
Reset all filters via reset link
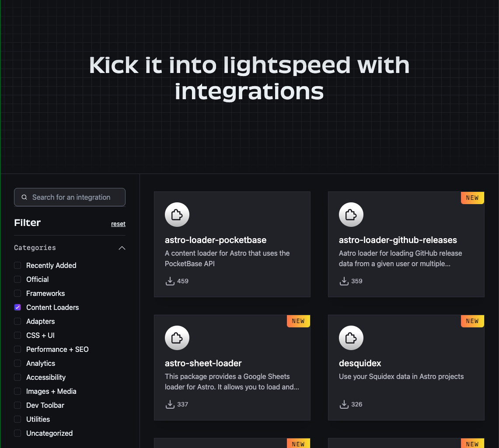(x=118, y=224)
